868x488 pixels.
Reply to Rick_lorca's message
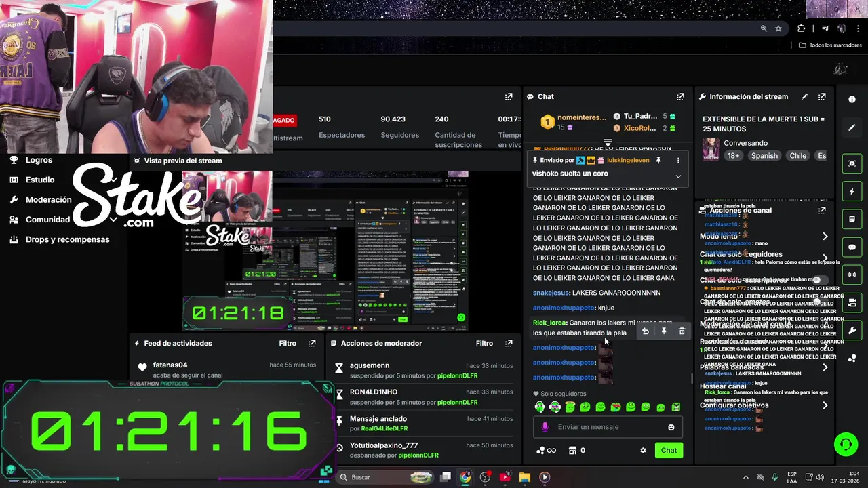[646, 331]
